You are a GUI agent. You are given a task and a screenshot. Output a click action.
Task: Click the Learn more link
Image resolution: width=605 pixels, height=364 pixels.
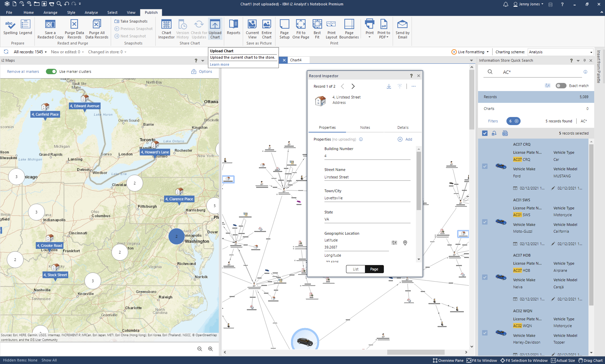[x=219, y=64]
